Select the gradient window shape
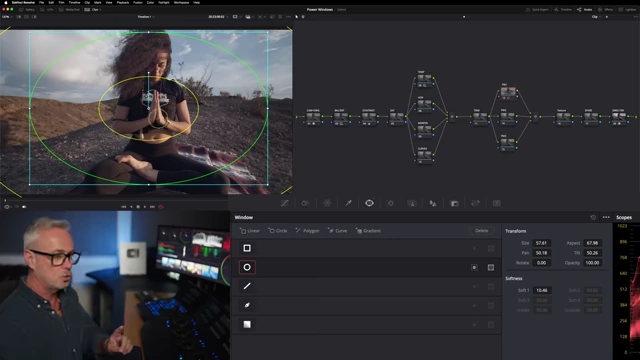 [247, 324]
